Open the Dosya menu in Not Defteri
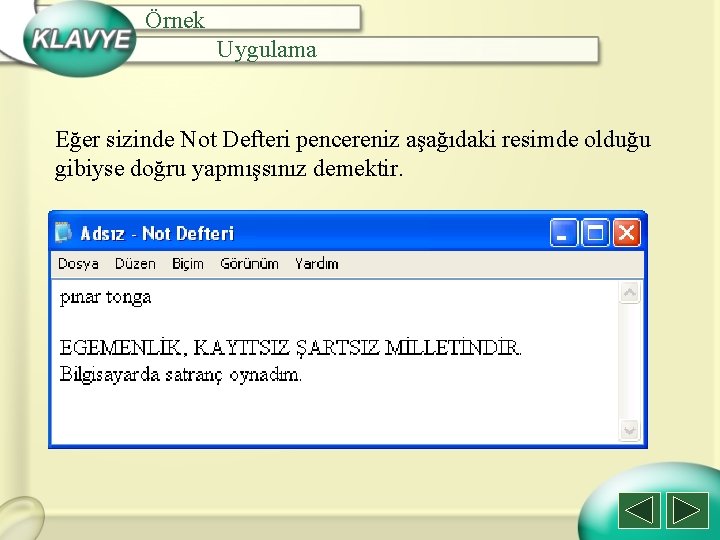720x540 pixels. point(78,264)
